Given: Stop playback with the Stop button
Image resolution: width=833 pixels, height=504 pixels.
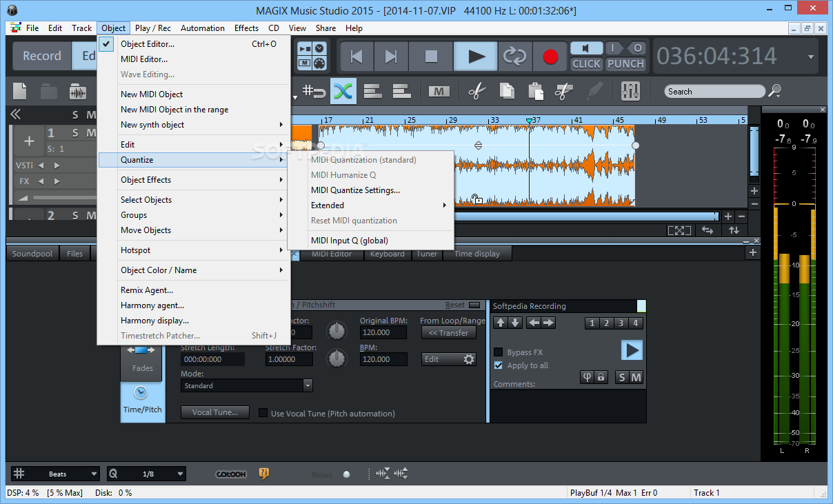Looking at the screenshot, I should tap(432, 57).
